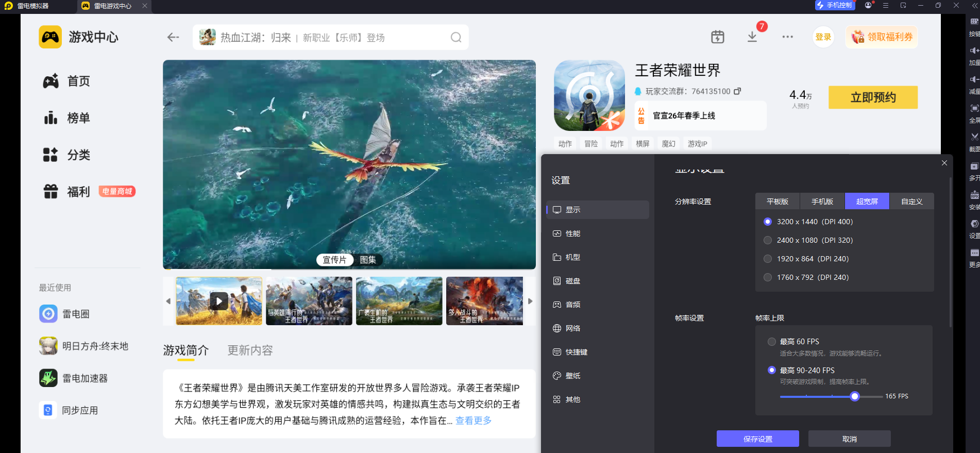The width and height of the screenshot is (980, 453).
Task: Open the 按键 keyboard mapping tool
Action: pyautogui.click(x=974, y=27)
